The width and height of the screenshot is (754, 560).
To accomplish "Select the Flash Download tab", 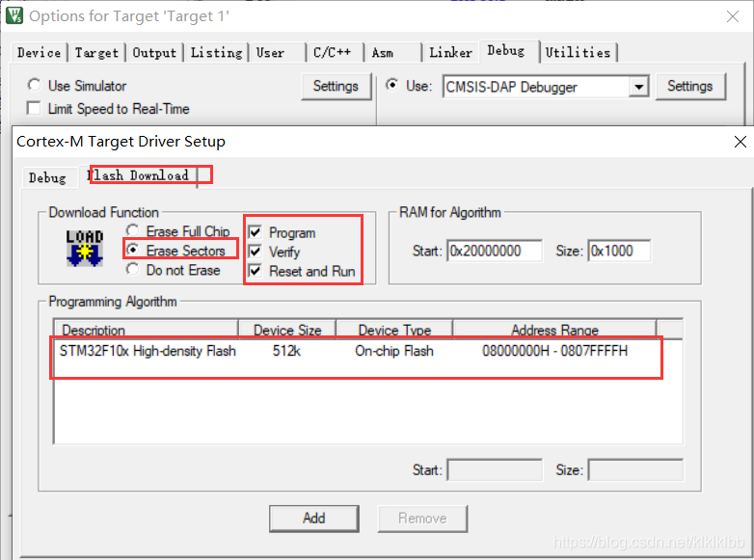I will coord(141,175).
